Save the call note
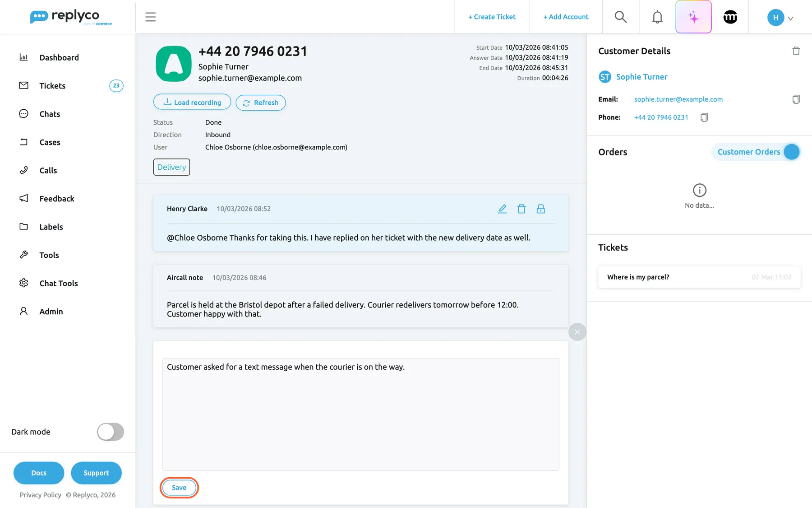 [179, 488]
